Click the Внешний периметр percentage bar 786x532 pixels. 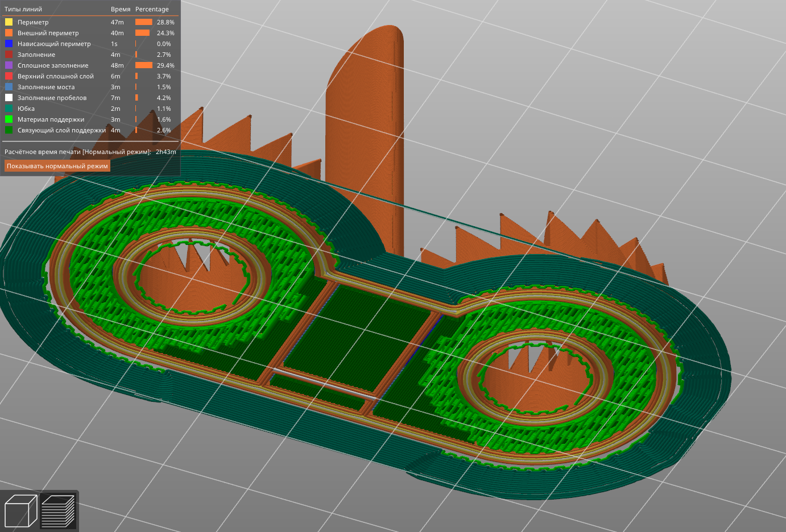[x=142, y=33]
